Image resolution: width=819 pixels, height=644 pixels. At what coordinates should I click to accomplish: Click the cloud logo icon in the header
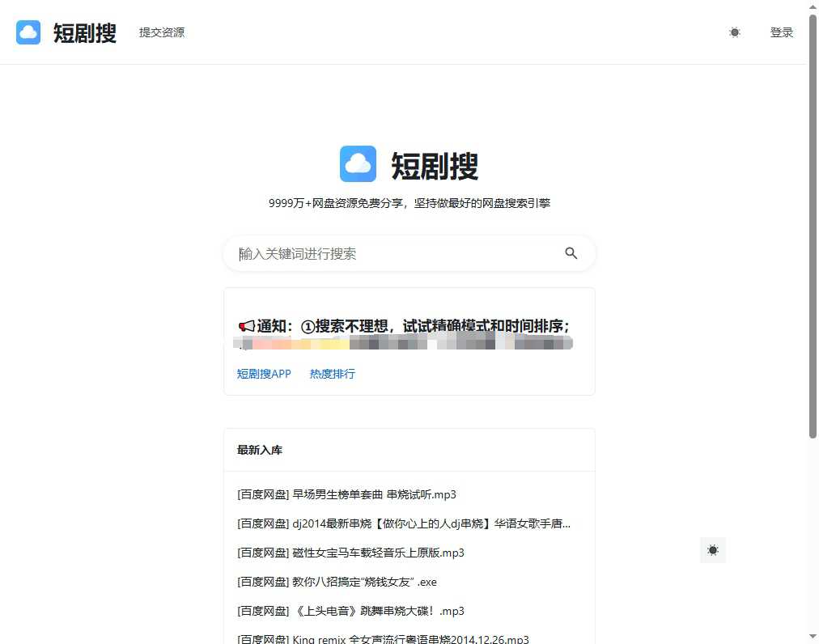click(x=28, y=32)
